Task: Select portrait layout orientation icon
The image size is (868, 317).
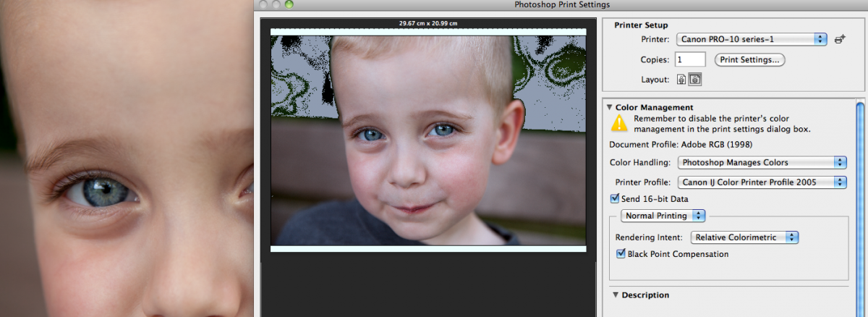Action: point(681,80)
